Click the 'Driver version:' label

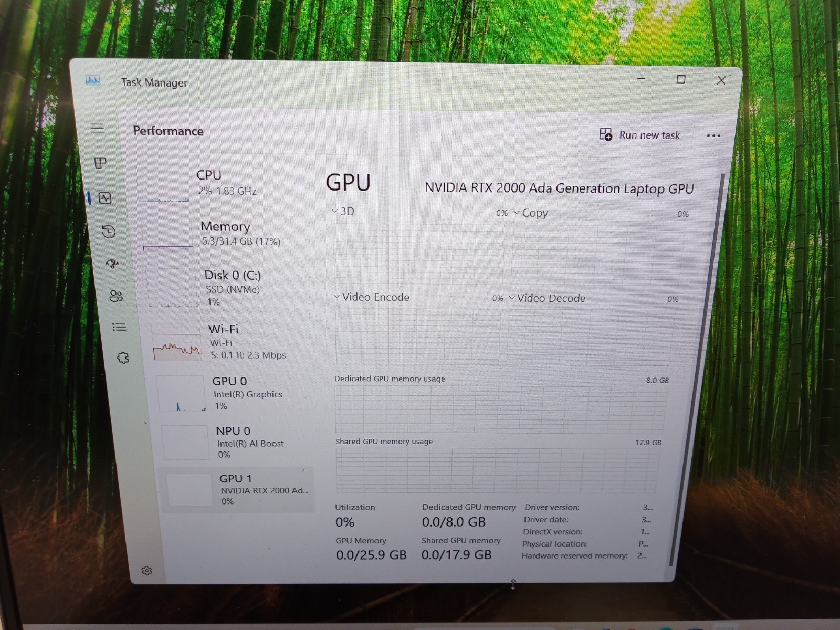552,507
